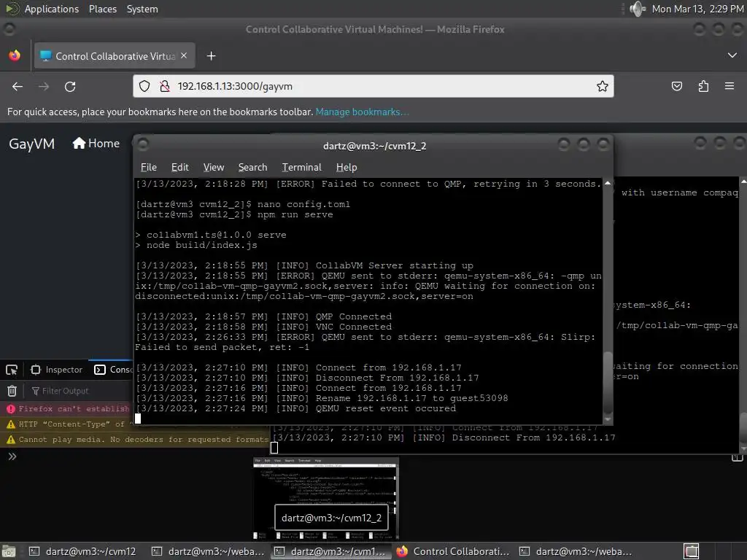Switch to dartz@vm3:~/cvm1... taskbar window

[x=330, y=551]
